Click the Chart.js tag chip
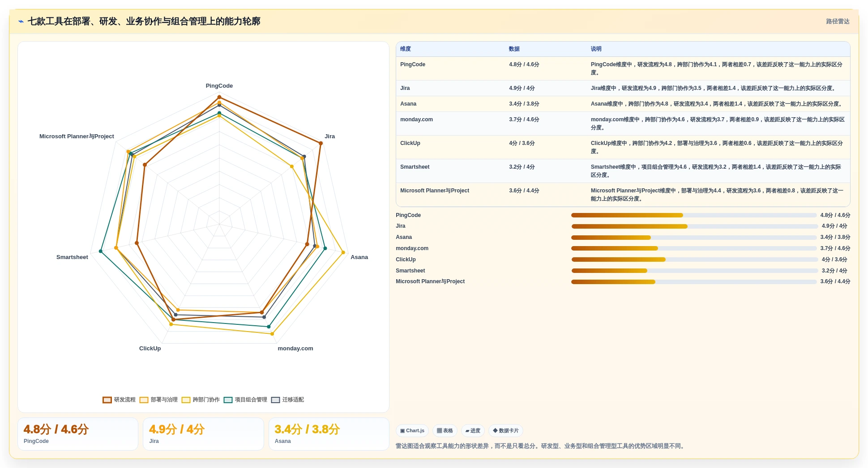 coord(412,431)
